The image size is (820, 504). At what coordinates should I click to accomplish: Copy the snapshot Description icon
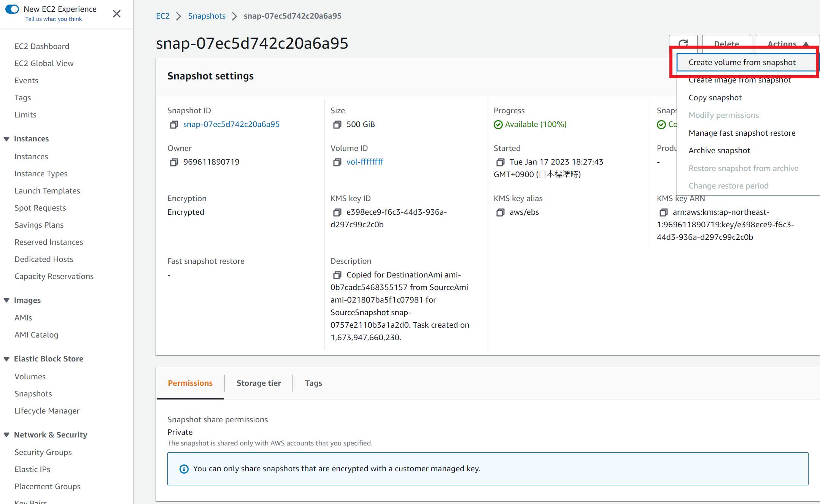pyautogui.click(x=337, y=275)
